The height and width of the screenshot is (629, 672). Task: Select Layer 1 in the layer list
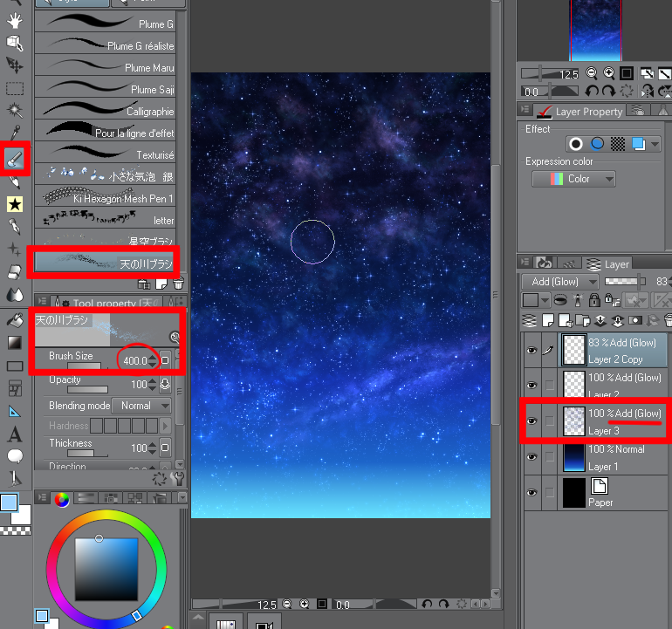pos(614,457)
